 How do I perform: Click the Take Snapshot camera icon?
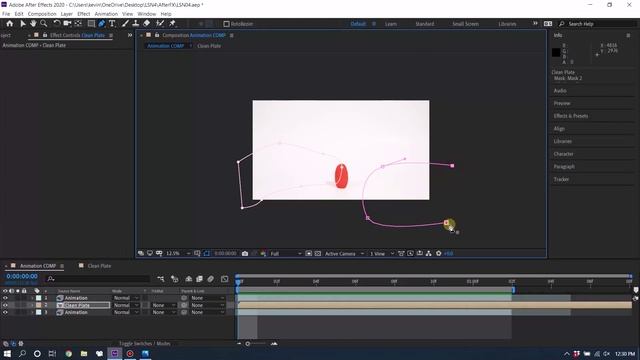[245, 253]
